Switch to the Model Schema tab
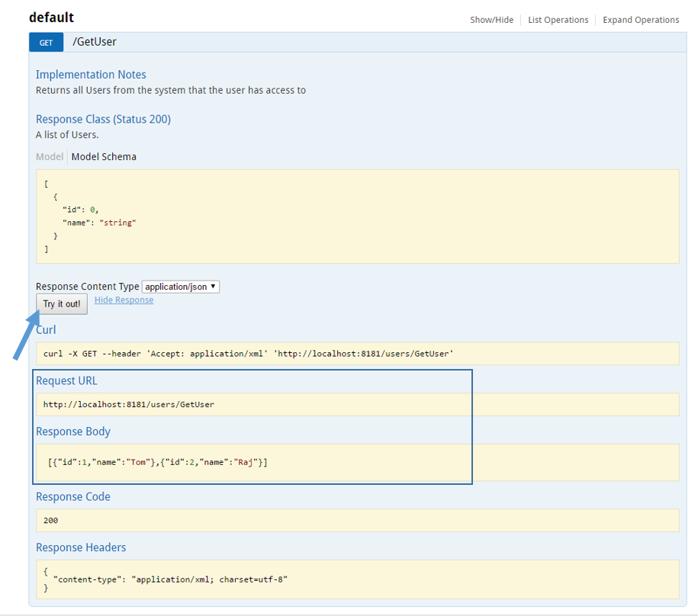 point(104,156)
